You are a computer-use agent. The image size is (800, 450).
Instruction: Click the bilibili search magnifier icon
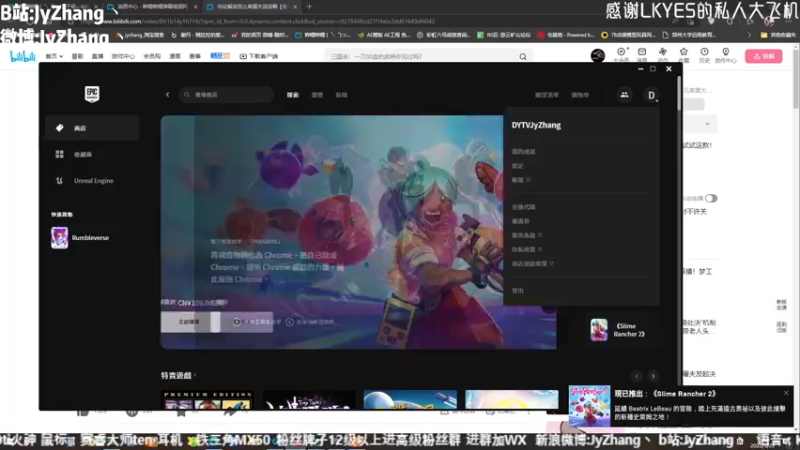[523, 57]
